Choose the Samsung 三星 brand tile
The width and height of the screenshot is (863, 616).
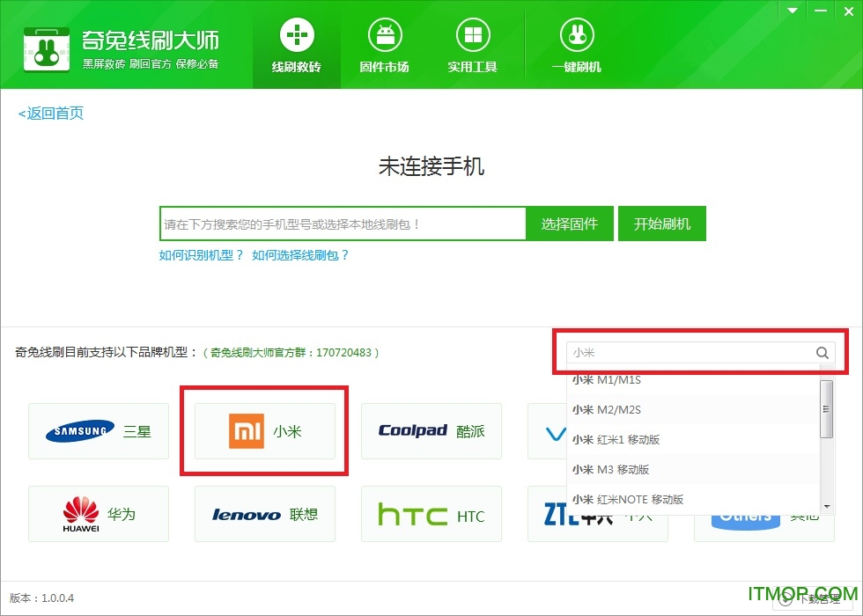pos(99,431)
